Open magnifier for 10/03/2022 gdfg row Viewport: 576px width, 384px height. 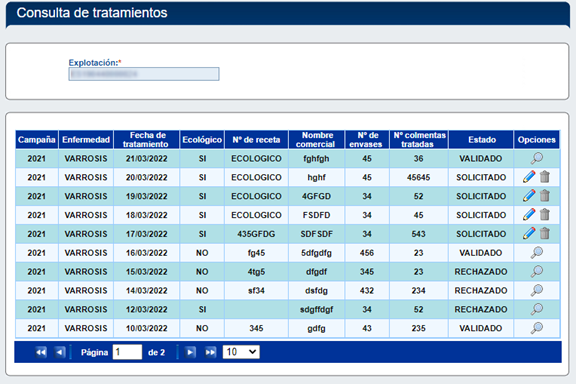point(537,328)
